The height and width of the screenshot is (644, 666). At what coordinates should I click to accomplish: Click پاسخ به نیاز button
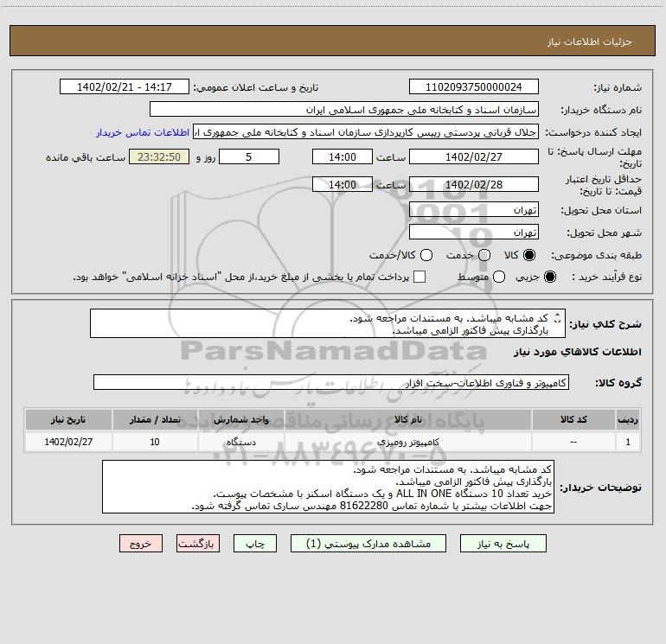click(x=503, y=544)
